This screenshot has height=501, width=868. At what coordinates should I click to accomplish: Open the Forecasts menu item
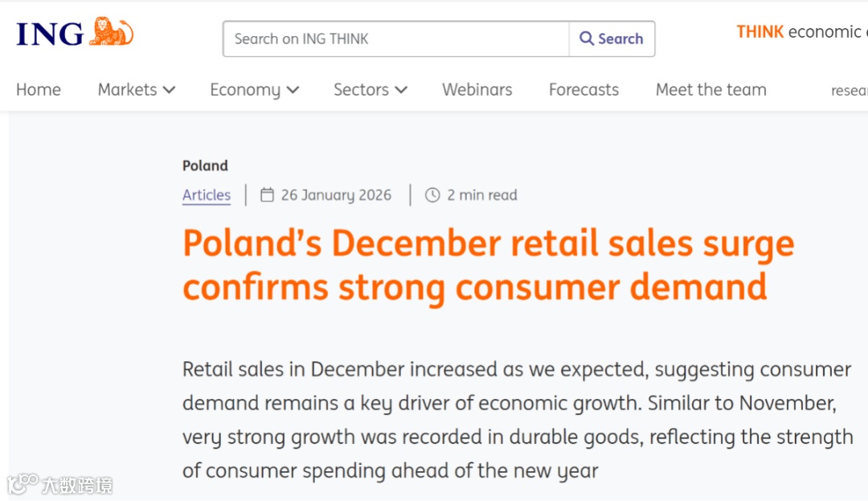[583, 90]
